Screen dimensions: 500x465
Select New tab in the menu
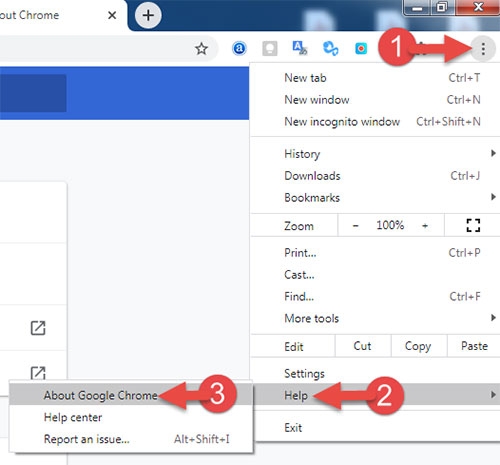375,78
